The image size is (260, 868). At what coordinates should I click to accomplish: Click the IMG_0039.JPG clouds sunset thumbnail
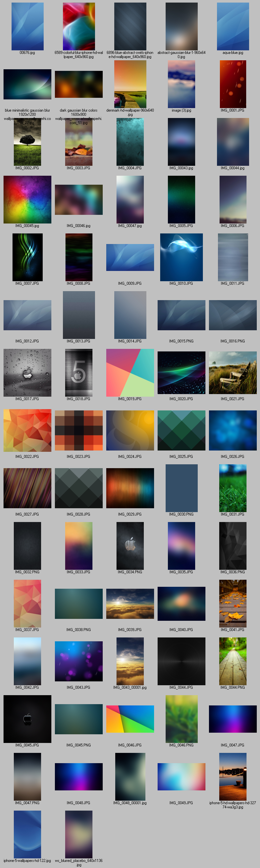pos(130,604)
